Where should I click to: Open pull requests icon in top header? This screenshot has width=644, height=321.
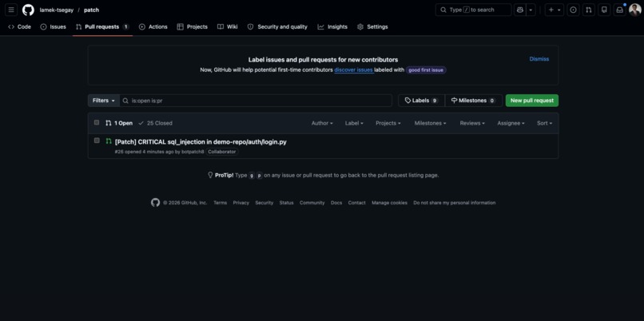(x=589, y=10)
